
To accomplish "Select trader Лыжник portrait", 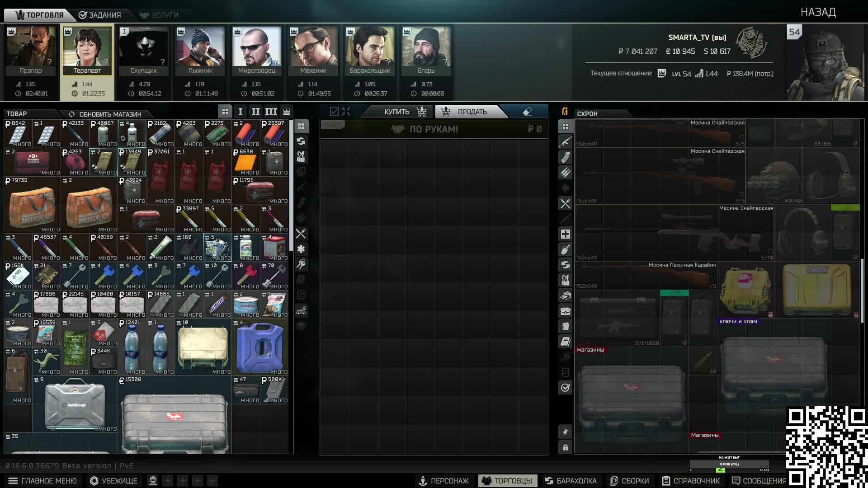I will pyautogui.click(x=200, y=51).
